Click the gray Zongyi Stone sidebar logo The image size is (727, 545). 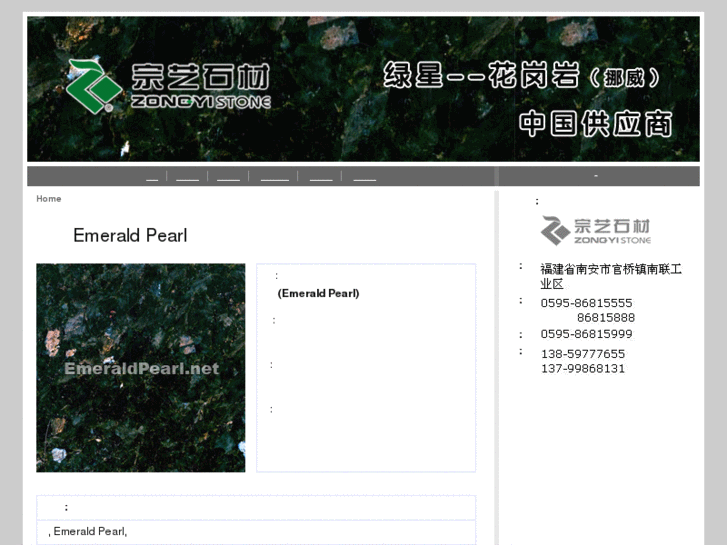pos(595,231)
